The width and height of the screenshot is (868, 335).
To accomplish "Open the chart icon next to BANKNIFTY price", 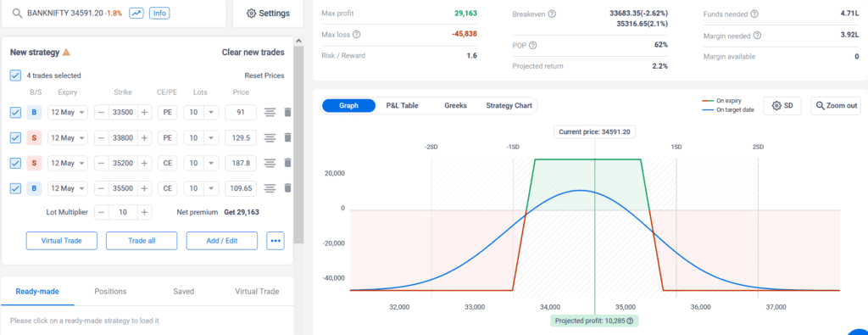I will 136,13.
